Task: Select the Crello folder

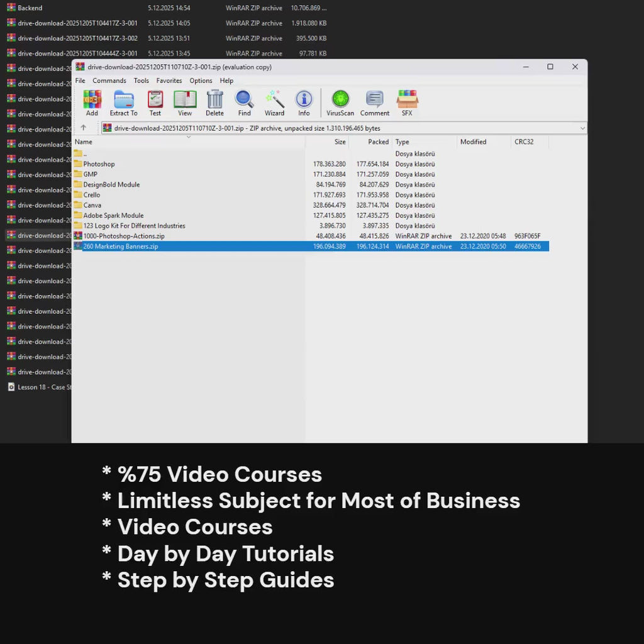Action: 92,195
